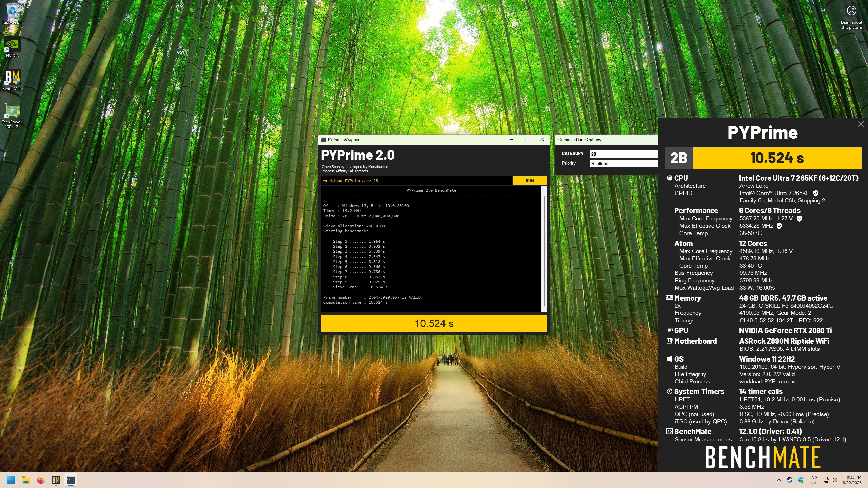Click the 48 GB DDR5, 47.7 GB active text
This screenshot has width=868, height=488.
click(783, 298)
